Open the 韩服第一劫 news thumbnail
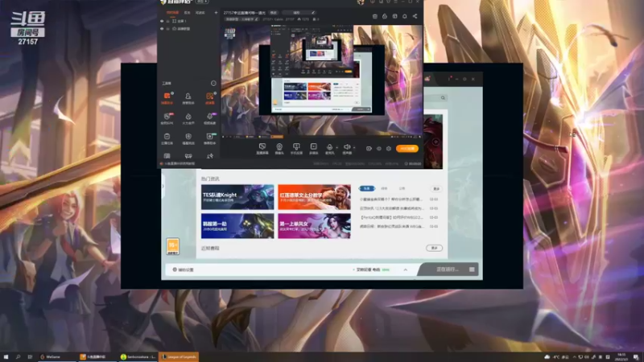This screenshot has height=362, width=644. (x=237, y=226)
